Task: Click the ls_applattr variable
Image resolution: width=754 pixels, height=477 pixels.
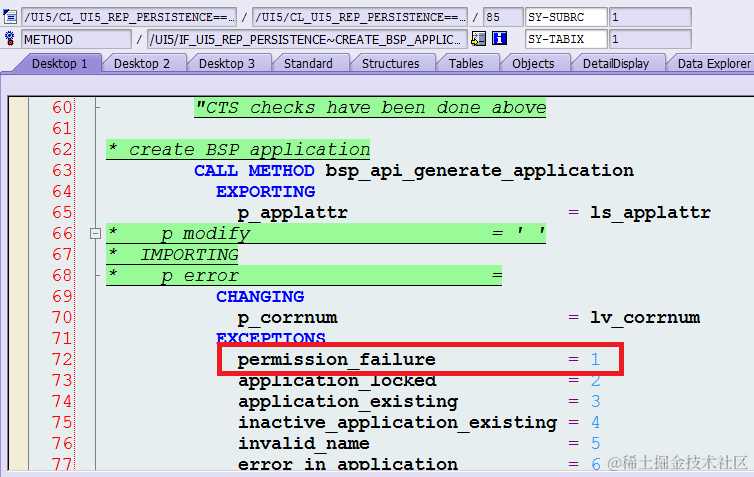Action: (650, 213)
